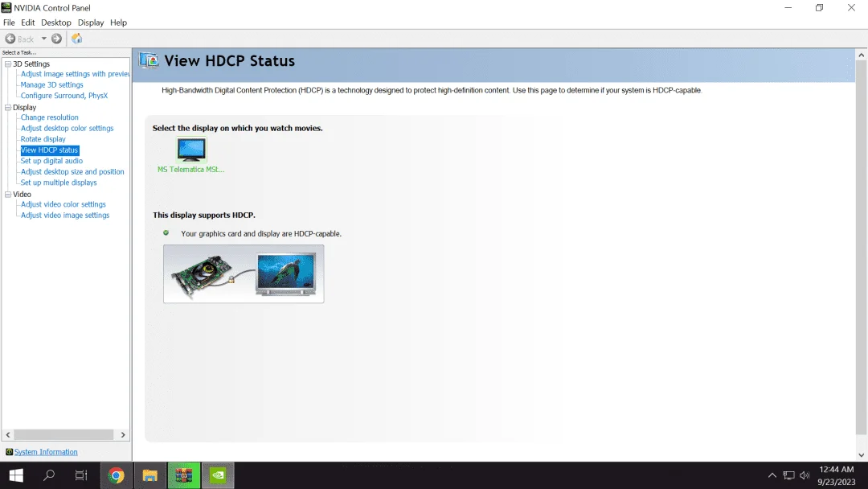The width and height of the screenshot is (868, 489).
Task: Click the main pane scroll down arrow
Action: point(862,455)
